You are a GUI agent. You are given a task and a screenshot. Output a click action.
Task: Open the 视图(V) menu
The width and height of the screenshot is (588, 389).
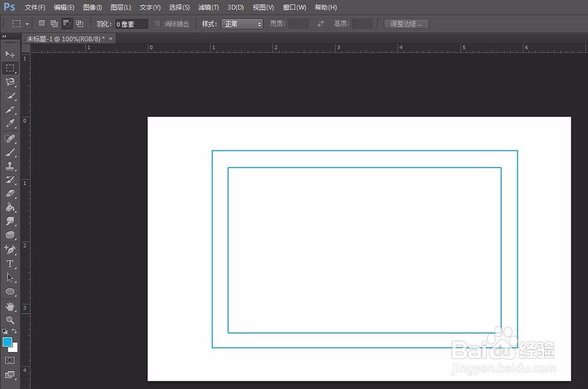263,7
